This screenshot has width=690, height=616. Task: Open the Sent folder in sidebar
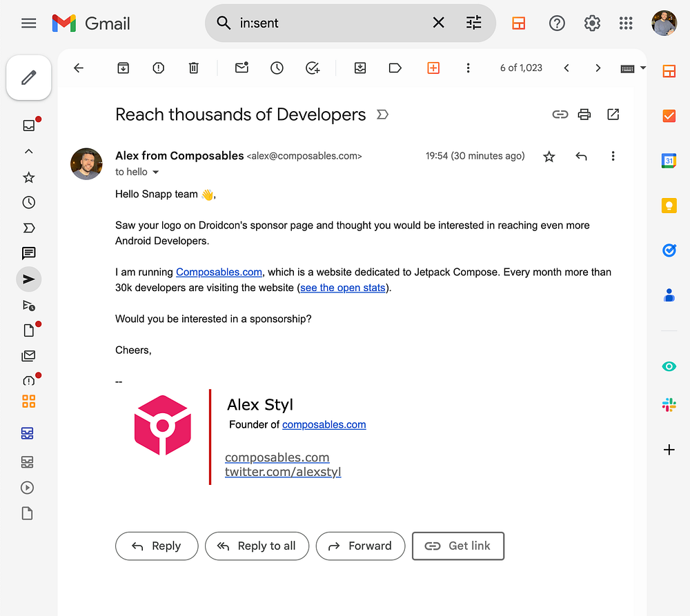click(x=28, y=279)
